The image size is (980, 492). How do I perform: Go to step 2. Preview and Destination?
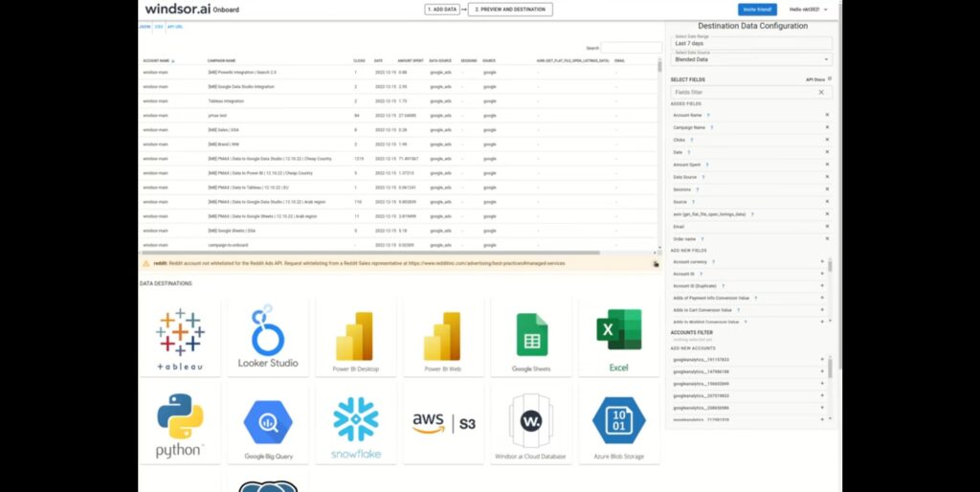pyautogui.click(x=510, y=10)
